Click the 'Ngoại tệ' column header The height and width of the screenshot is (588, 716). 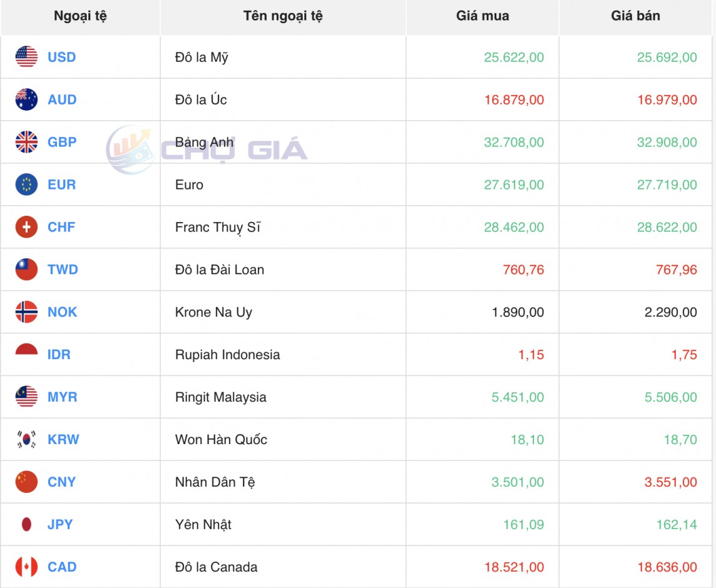tap(80, 16)
